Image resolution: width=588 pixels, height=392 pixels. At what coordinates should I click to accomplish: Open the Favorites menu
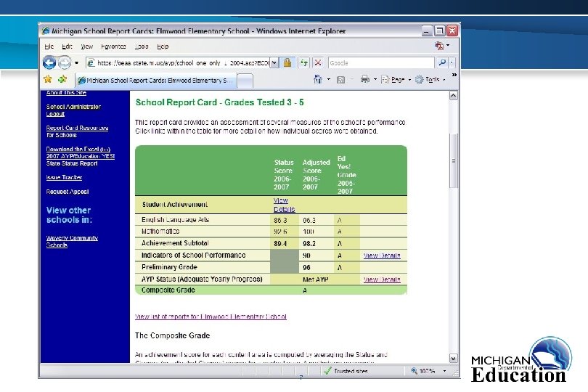[x=113, y=46]
